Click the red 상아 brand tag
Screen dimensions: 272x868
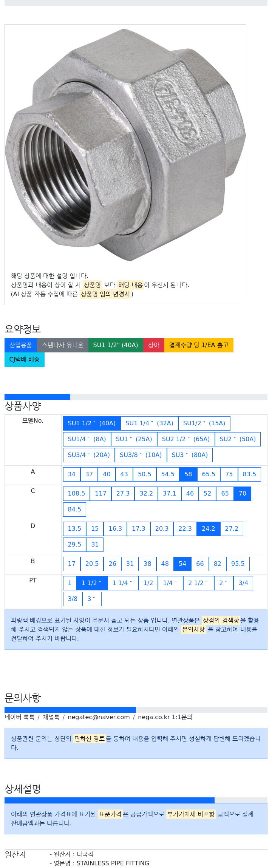tap(154, 345)
